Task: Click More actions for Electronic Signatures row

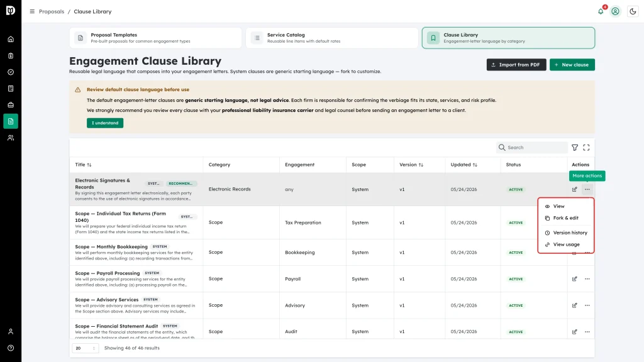Action: tap(587, 189)
